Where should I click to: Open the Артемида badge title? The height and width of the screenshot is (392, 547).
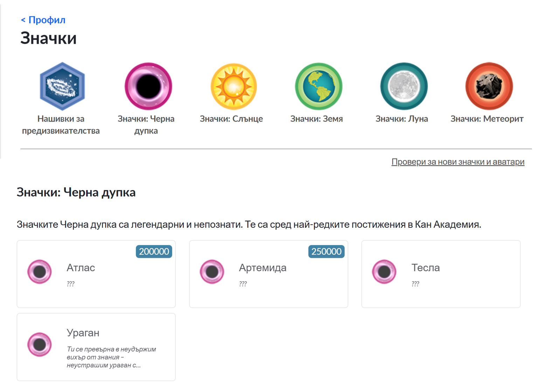point(263,268)
